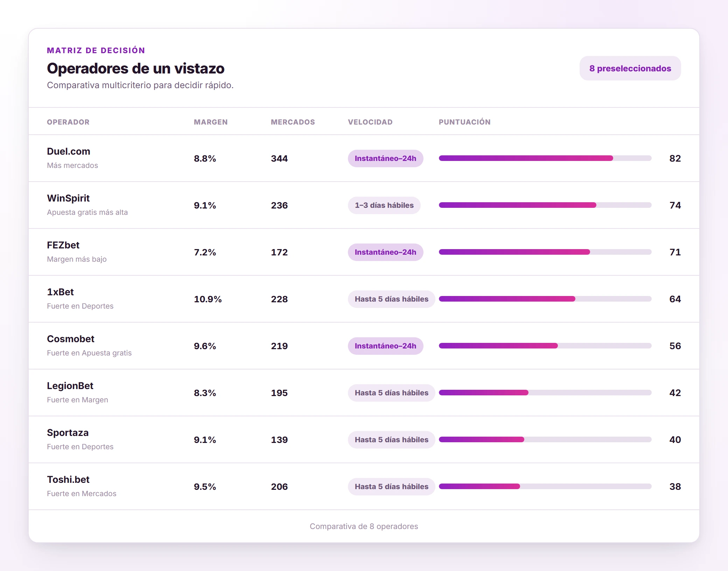Select Duel.com's margin value 8.8%
The image size is (728, 571).
(205, 158)
